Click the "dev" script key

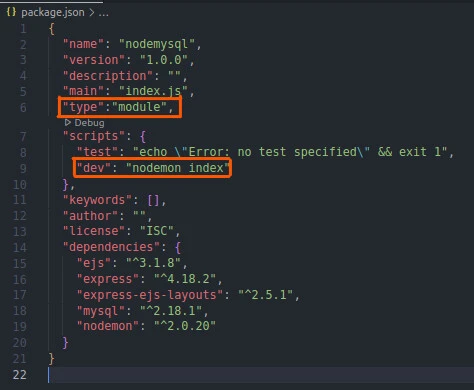94,168
